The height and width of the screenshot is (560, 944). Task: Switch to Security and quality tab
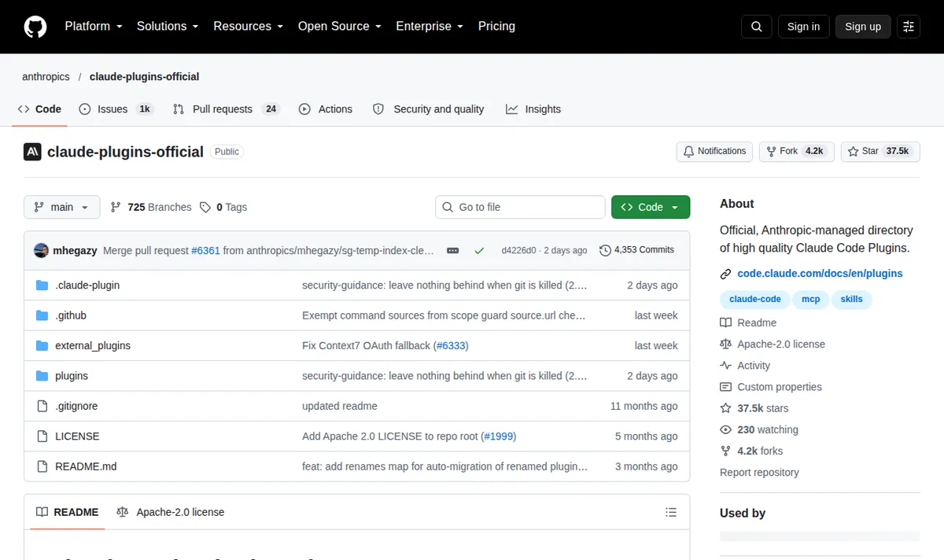pos(428,109)
